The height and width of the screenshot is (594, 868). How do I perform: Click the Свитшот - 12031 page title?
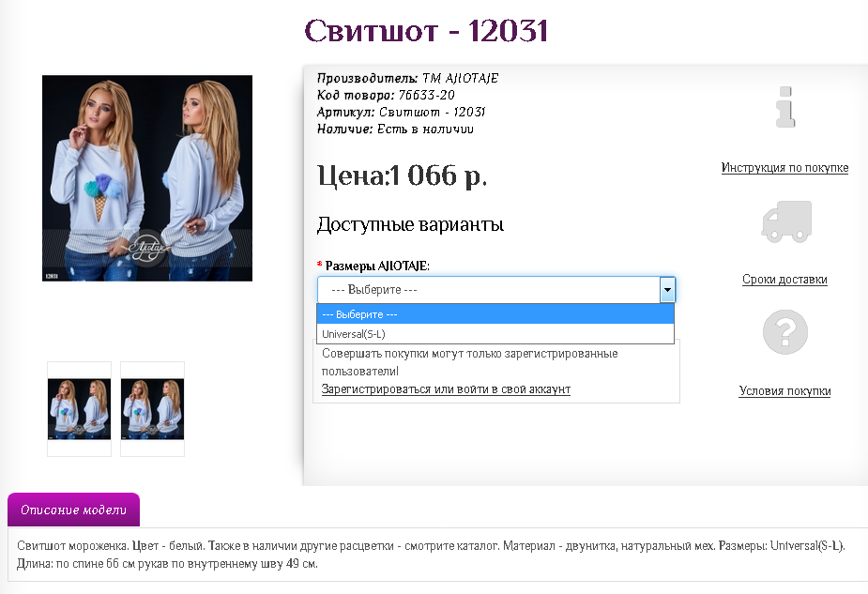tap(426, 30)
